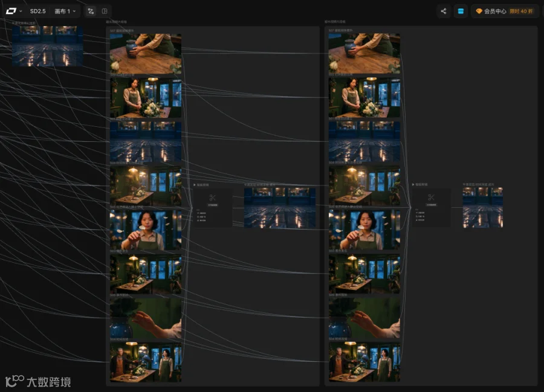Select the node connection view icon
Image resolution: width=544 pixels, height=392 pixels.
[x=91, y=11]
